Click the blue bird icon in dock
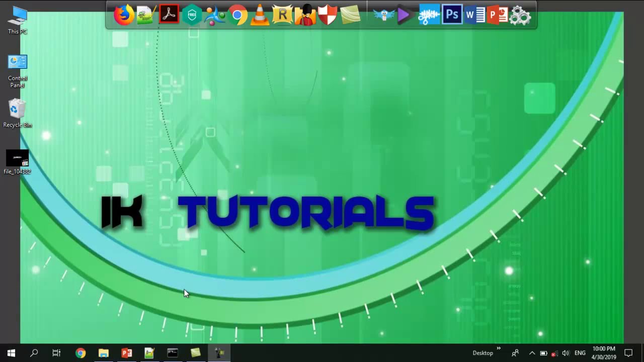 [384, 15]
